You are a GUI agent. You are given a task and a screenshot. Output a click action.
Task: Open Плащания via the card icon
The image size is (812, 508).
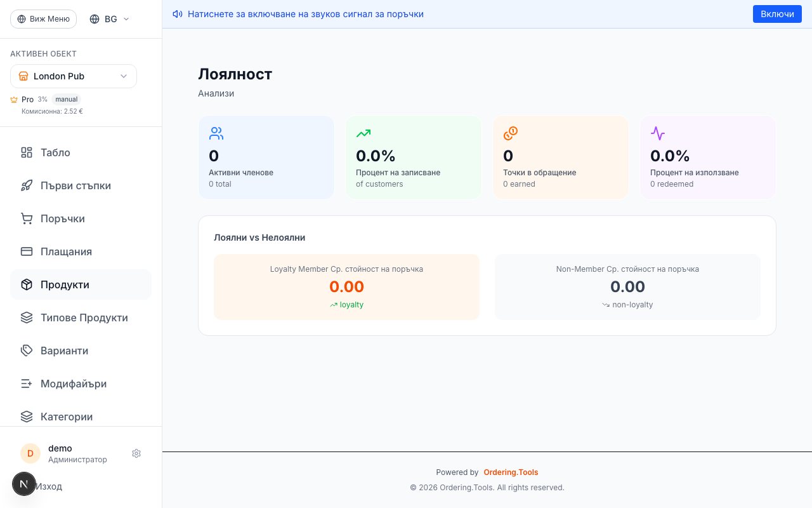[x=26, y=251]
